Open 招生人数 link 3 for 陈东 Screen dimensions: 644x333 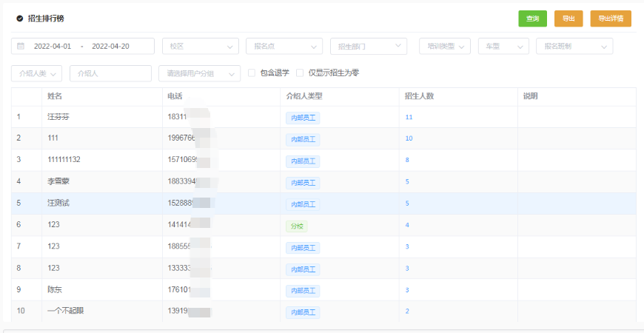click(407, 290)
